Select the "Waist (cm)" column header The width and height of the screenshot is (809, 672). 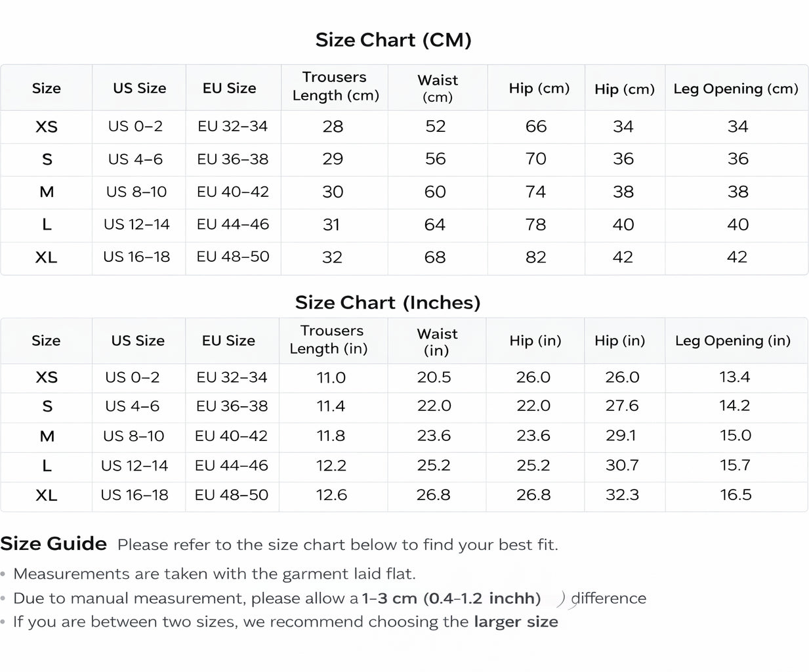click(438, 89)
